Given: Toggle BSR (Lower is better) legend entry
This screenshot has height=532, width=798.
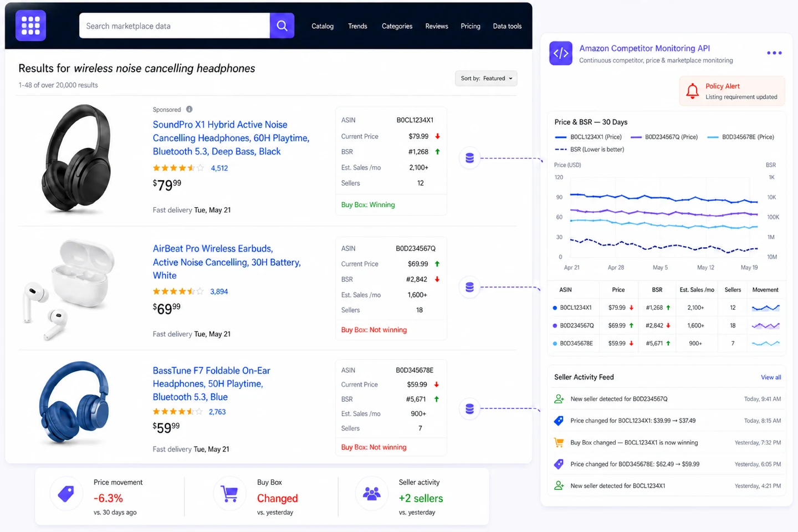Looking at the screenshot, I should click(589, 150).
